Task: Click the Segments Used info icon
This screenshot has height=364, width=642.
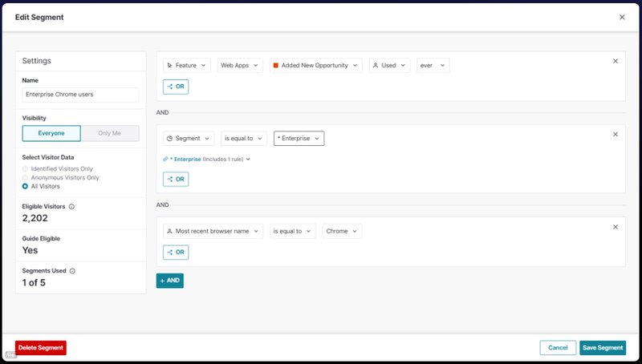Action: pos(72,271)
